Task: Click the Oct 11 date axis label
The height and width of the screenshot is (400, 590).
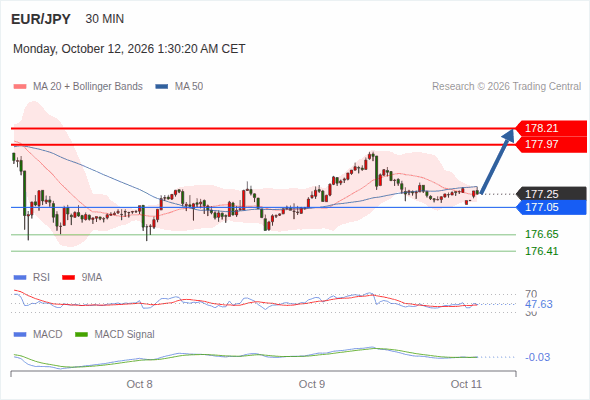Action: [x=466, y=384]
